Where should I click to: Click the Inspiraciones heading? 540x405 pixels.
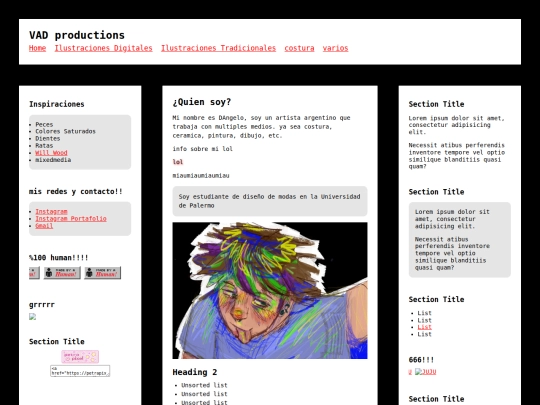57,104
